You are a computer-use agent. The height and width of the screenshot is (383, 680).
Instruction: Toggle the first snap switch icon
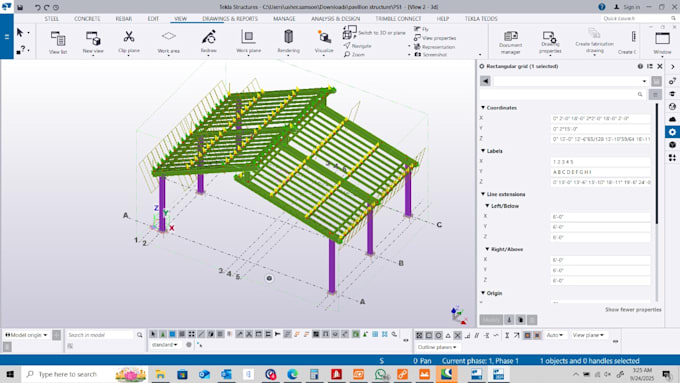(x=419, y=335)
